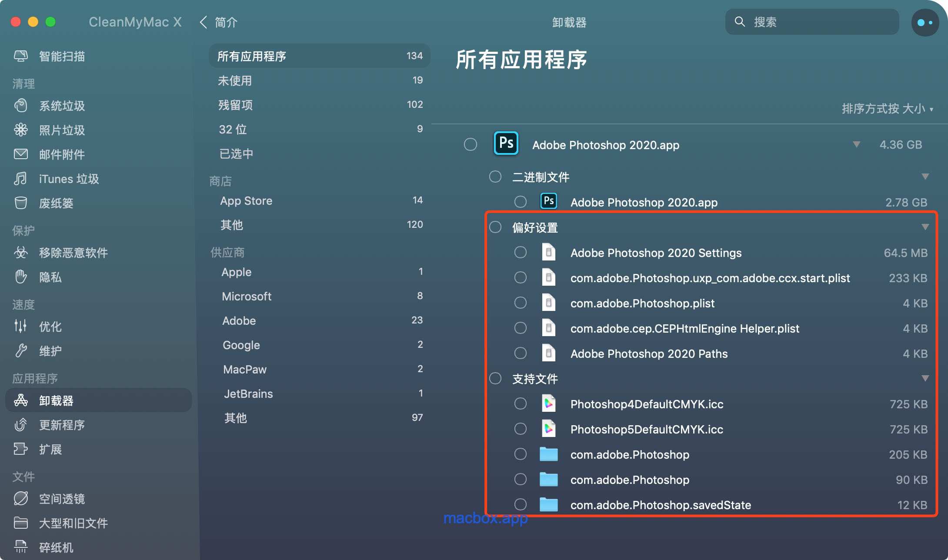Select MacPaw vendor filter
The height and width of the screenshot is (560, 948).
click(319, 369)
